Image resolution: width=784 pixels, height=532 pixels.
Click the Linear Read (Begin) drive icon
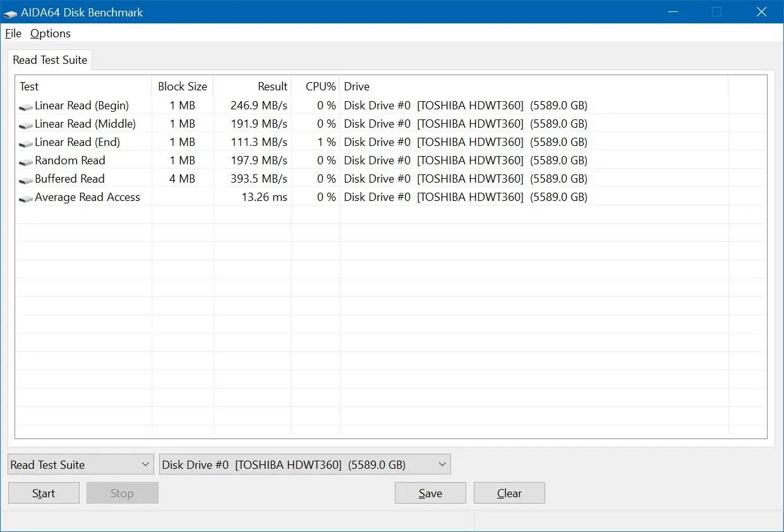[26, 107]
